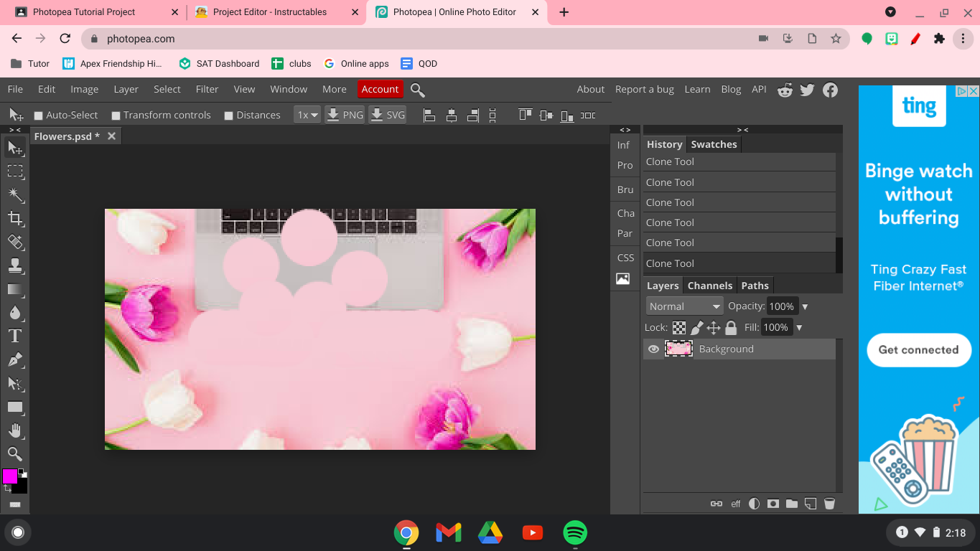The width and height of the screenshot is (980, 551).
Task: Open the 1x export scale dropdown
Action: (x=307, y=115)
